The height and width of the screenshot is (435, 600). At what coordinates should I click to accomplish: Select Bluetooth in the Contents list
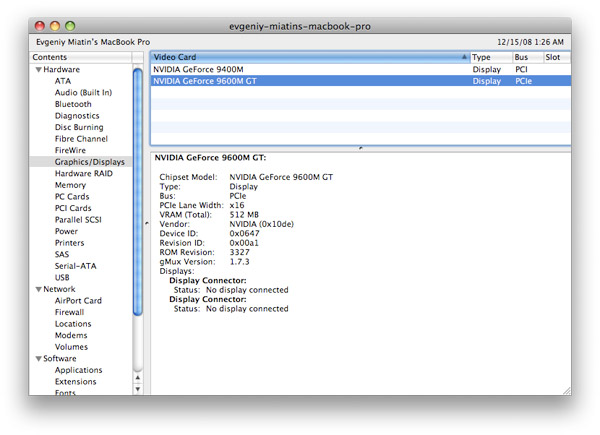click(73, 104)
